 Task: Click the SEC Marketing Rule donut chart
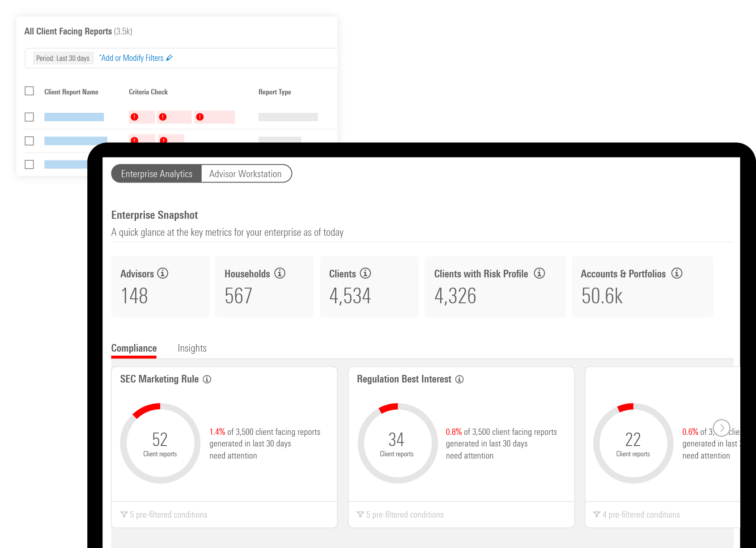(x=160, y=443)
